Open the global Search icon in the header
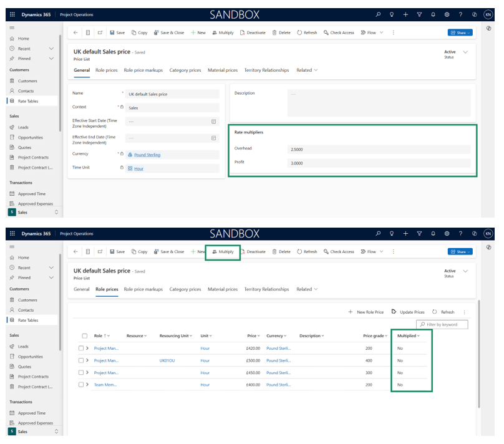The height and width of the screenshot is (444, 504). click(x=378, y=14)
